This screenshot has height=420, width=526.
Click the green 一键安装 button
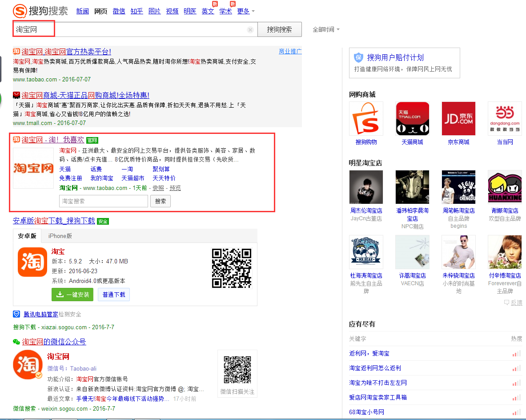tap(72, 295)
